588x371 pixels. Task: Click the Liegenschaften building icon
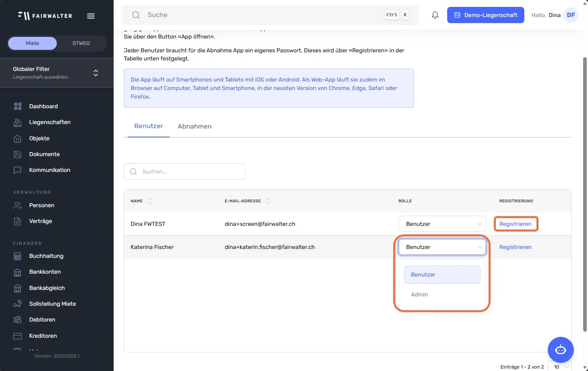(17, 122)
